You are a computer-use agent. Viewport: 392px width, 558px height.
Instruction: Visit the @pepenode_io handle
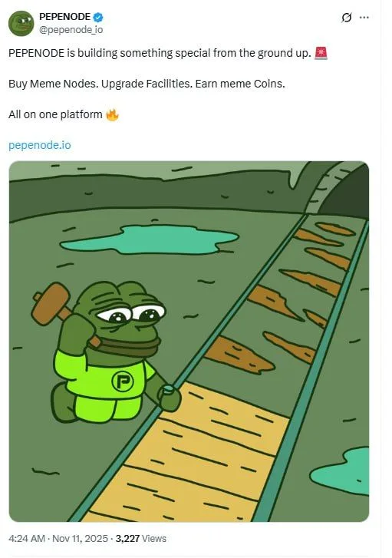[71, 29]
